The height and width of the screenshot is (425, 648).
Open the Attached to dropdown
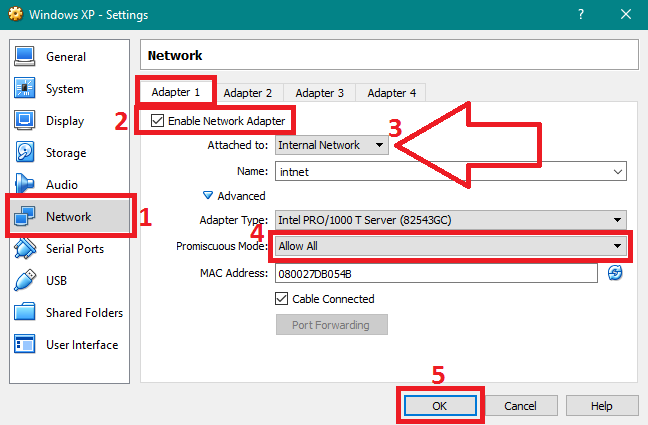click(x=332, y=145)
